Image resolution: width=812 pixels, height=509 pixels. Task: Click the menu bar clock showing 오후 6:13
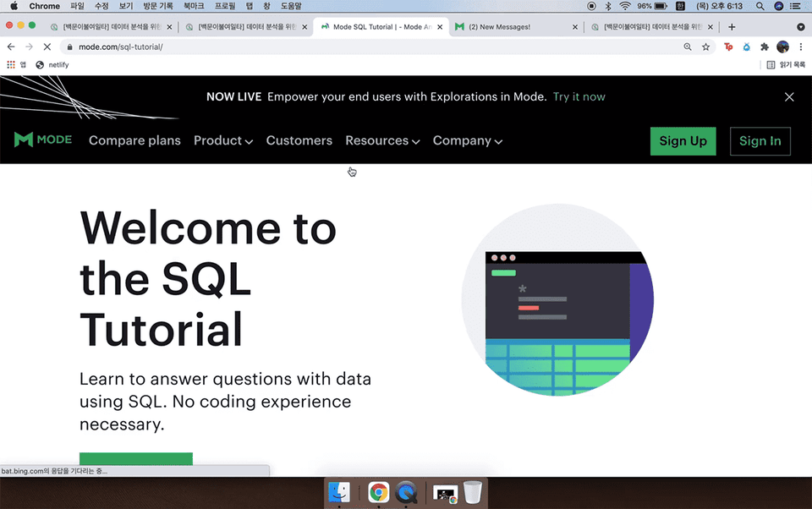click(719, 6)
